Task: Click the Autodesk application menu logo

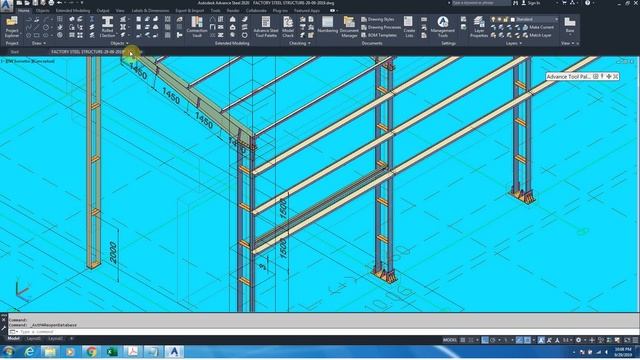Action: point(7,6)
